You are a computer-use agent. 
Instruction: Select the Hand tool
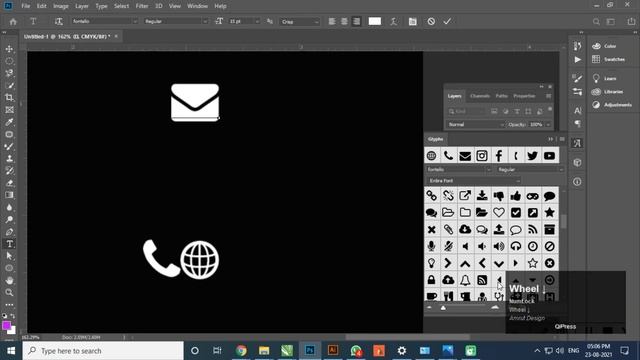[x=9, y=280]
